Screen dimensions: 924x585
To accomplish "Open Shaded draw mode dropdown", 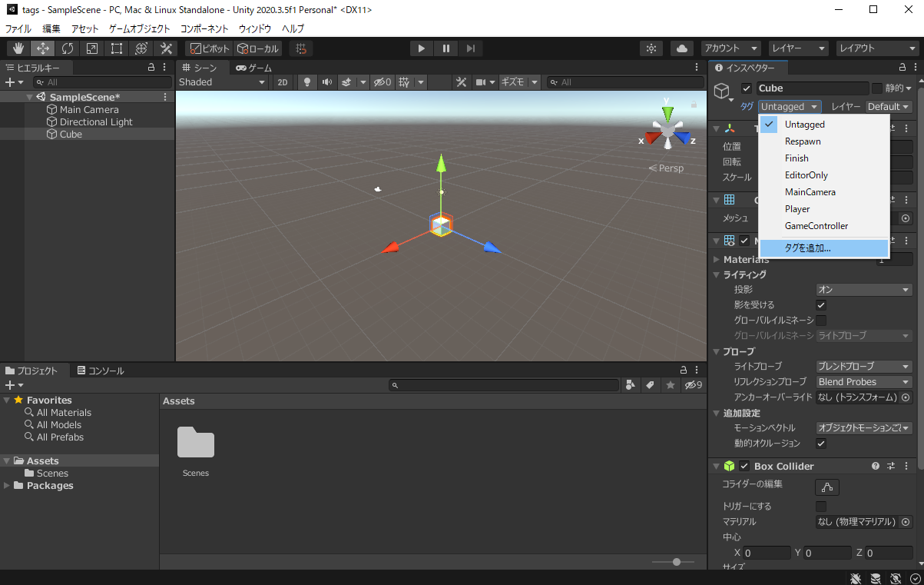I will 222,82.
